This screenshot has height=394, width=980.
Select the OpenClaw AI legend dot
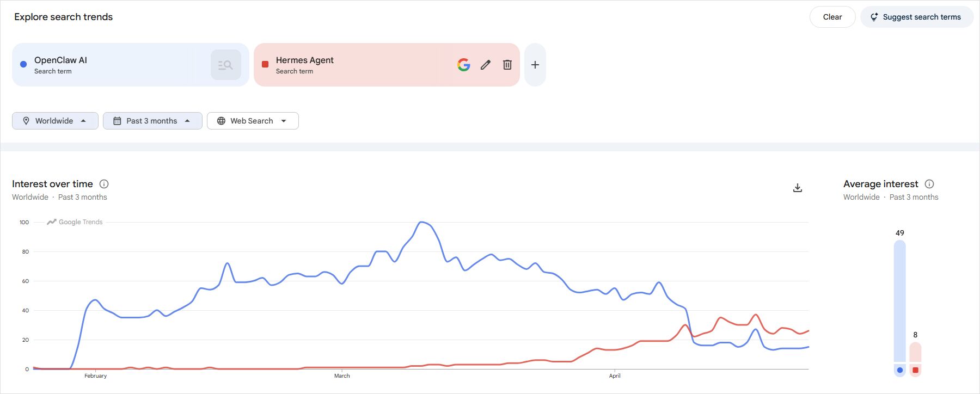(x=900, y=370)
